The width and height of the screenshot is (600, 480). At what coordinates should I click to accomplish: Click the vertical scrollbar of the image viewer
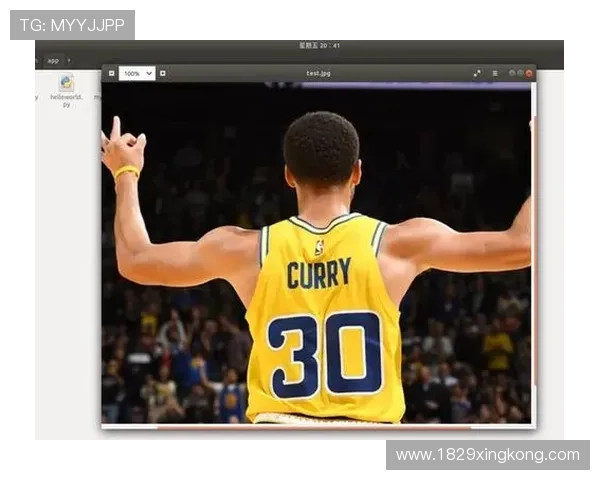pyautogui.click(x=534, y=250)
